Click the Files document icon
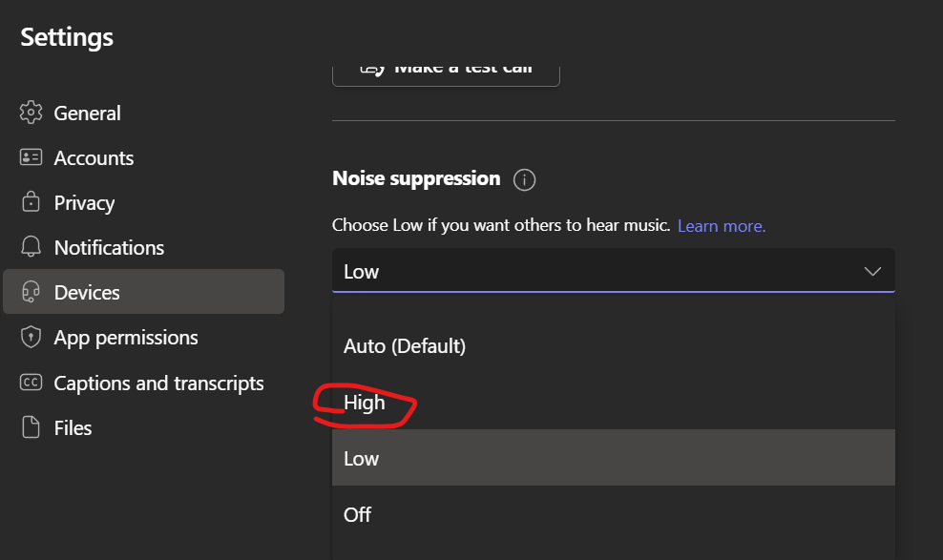The height and width of the screenshot is (560, 943). (31, 427)
